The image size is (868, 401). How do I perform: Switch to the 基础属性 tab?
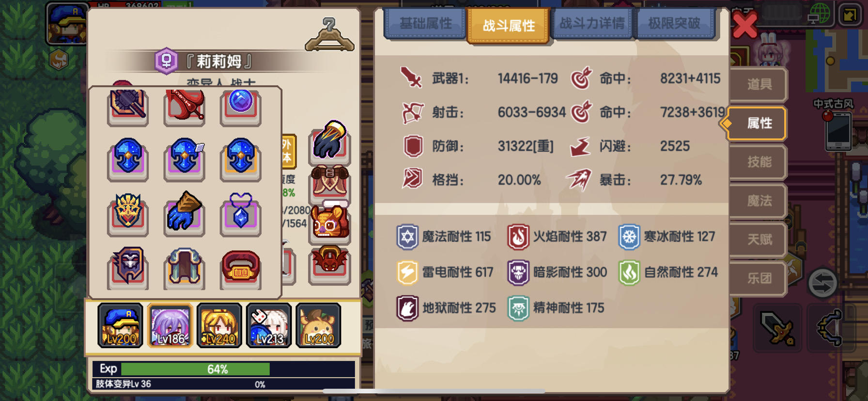[425, 23]
